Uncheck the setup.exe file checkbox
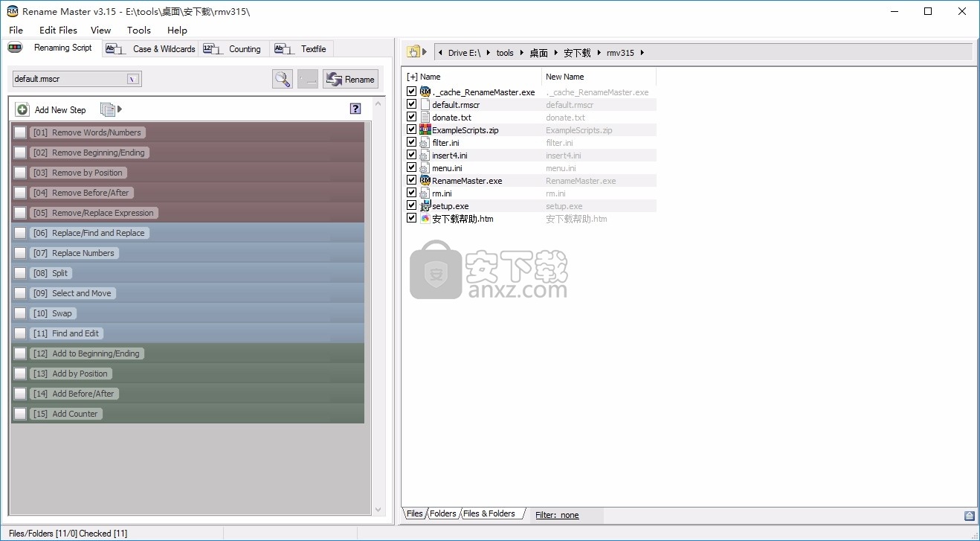The height and width of the screenshot is (541, 980). tap(412, 205)
